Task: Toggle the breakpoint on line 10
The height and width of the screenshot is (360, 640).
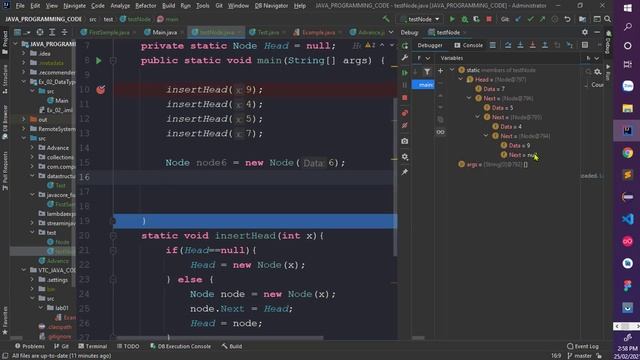Action: 100,89
